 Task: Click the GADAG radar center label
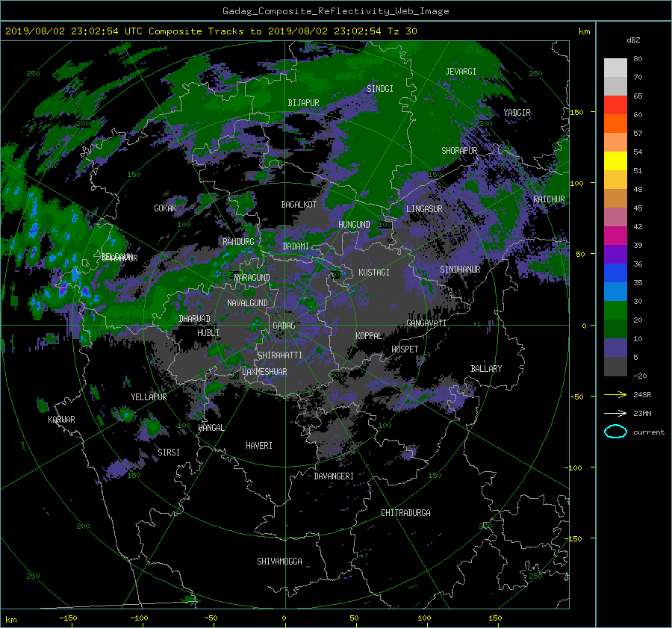(284, 326)
